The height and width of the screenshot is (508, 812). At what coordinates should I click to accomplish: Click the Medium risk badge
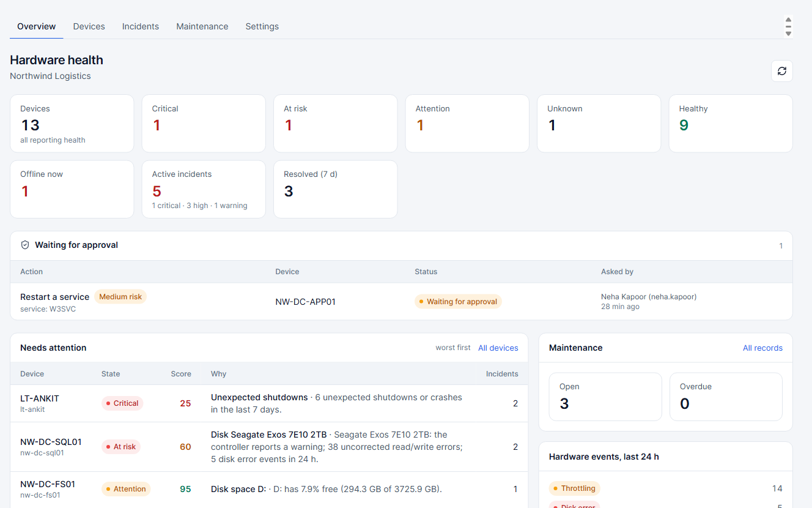120,297
